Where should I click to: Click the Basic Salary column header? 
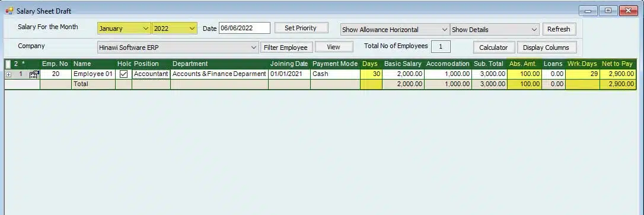(403, 64)
